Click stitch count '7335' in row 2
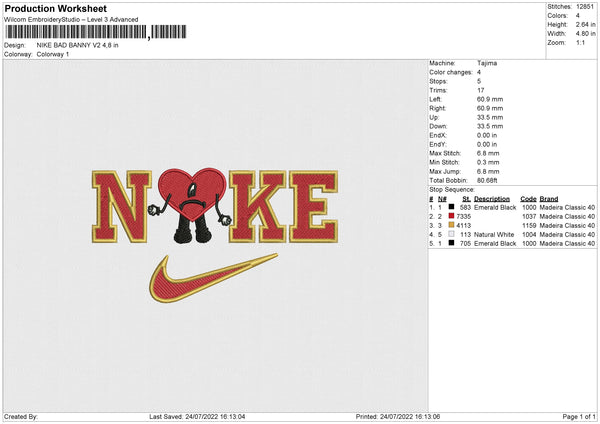 point(463,217)
